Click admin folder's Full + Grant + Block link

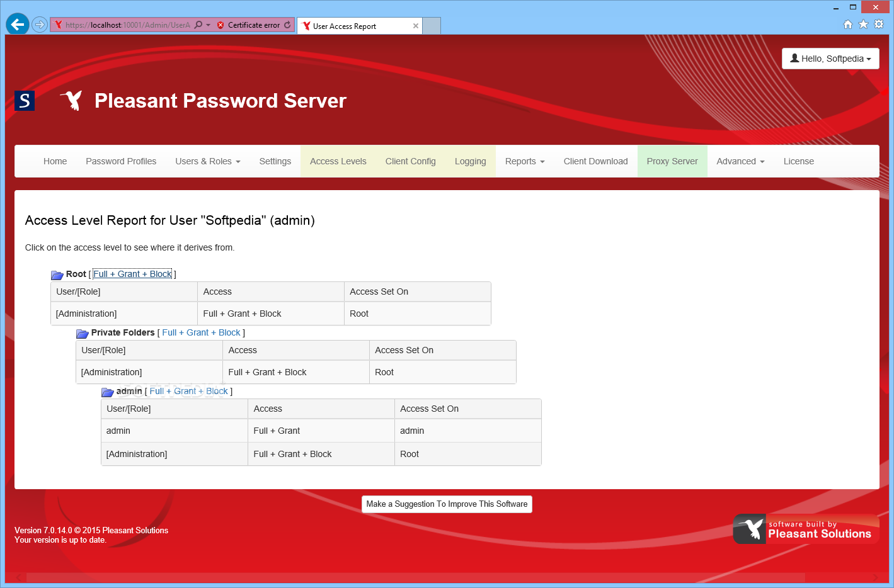pyautogui.click(x=188, y=391)
